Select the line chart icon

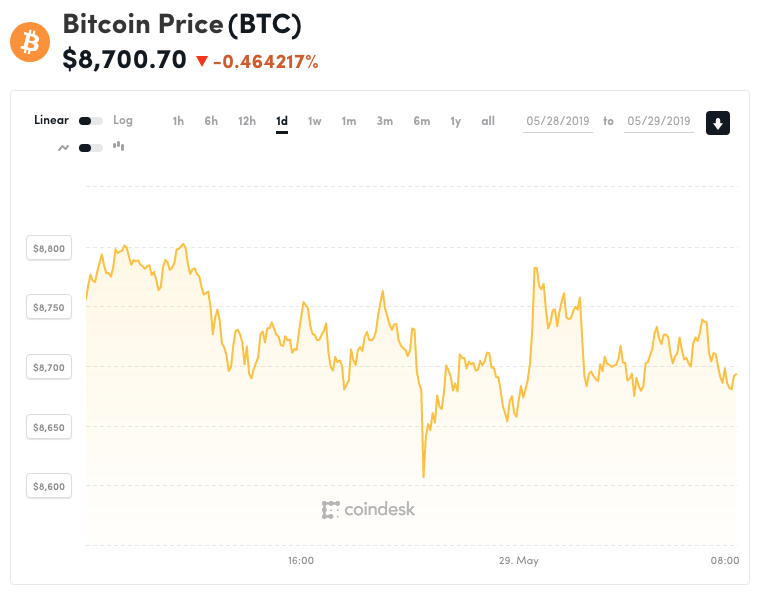point(63,147)
